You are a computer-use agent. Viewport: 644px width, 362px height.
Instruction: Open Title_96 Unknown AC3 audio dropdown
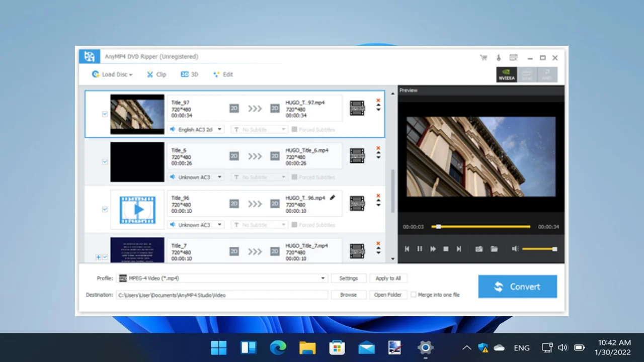(196, 225)
